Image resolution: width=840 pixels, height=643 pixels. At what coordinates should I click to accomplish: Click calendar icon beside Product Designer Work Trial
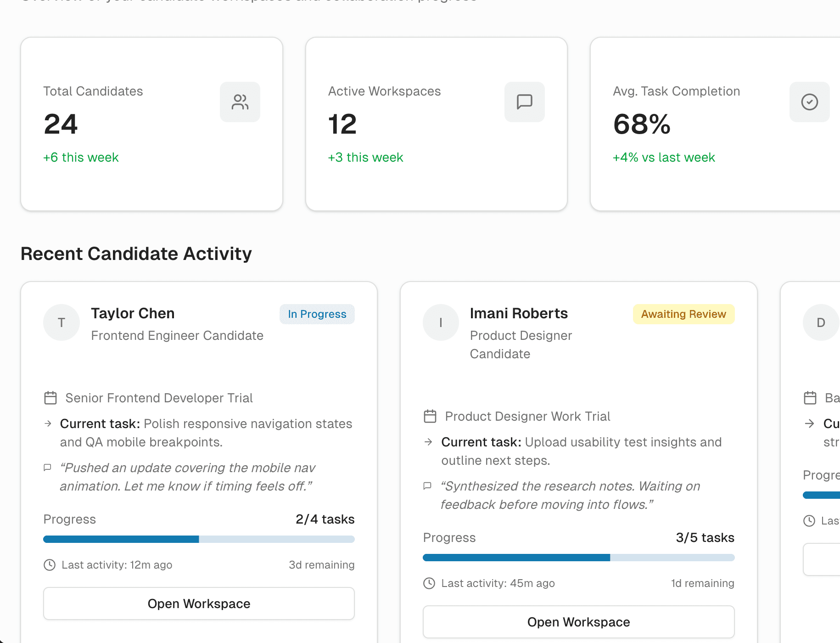[430, 416]
